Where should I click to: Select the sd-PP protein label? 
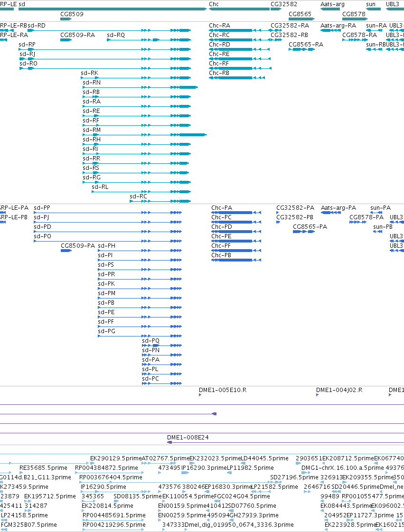tap(42, 208)
